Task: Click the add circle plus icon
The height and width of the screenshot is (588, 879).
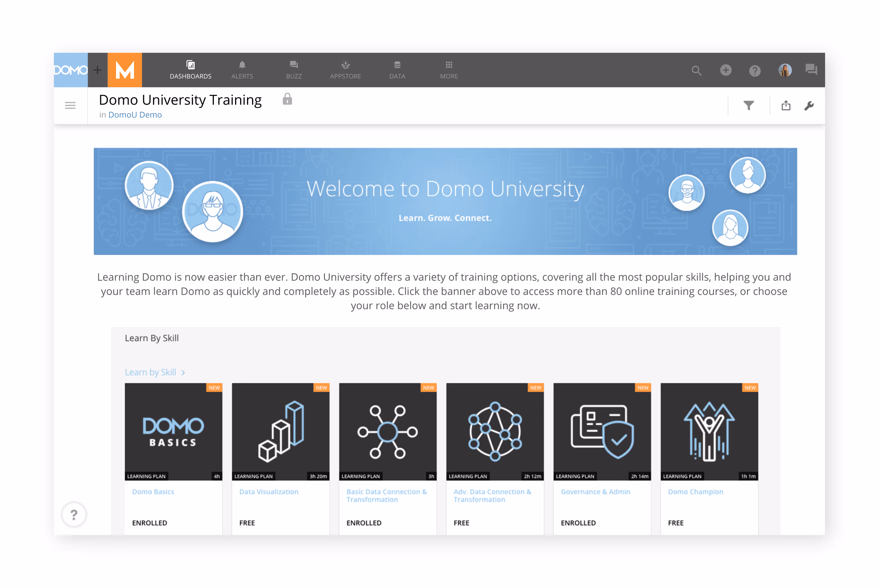Action: point(726,70)
